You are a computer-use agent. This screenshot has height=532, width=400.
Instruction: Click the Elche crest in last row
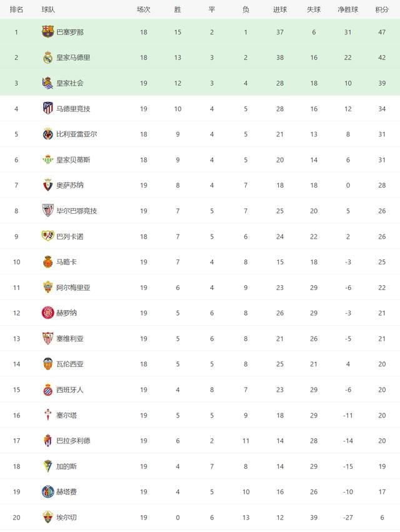pyautogui.click(x=47, y=517)
